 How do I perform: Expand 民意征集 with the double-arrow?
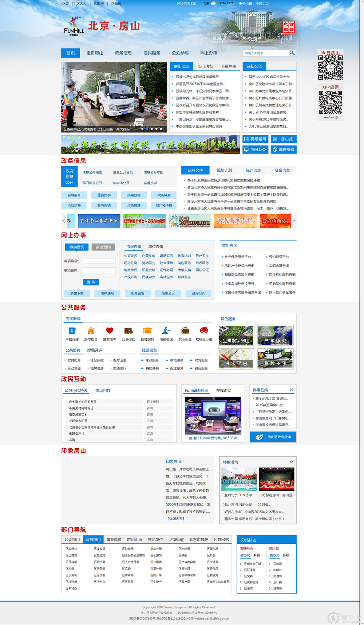292,390
